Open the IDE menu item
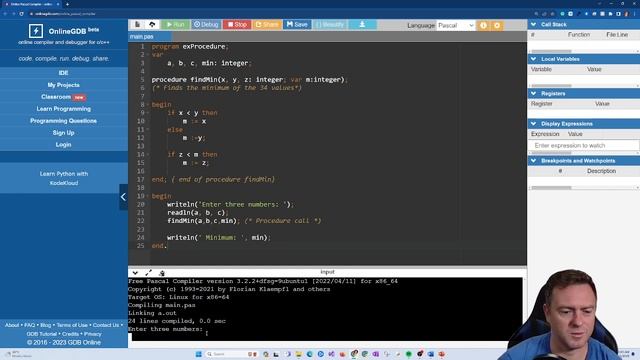Viewport: 640px width, 360px height. [x=63, y=73]
